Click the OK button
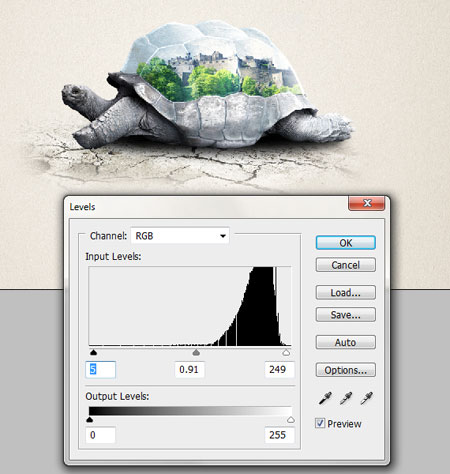Image resolution: width=450 pixels, height=474 pixels. click(346, 243)
